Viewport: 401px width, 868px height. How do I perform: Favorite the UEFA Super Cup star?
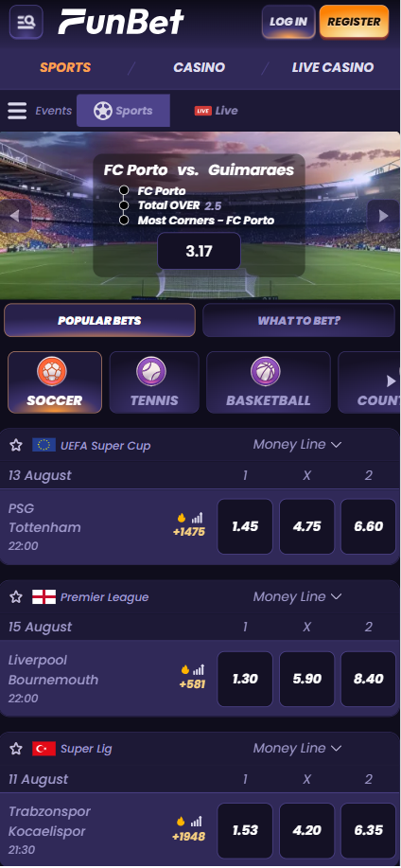pyautogui.click(x=16, y=445)
